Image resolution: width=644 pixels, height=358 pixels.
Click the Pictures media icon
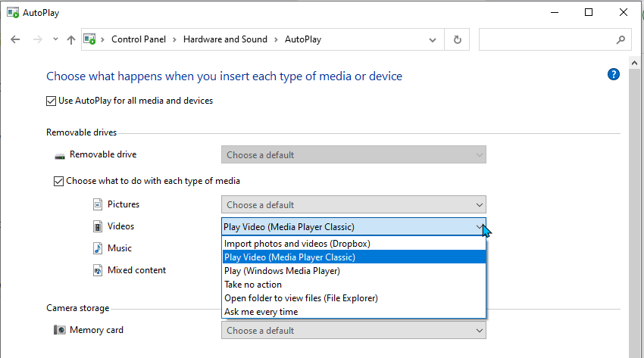[x=98, y=204]
